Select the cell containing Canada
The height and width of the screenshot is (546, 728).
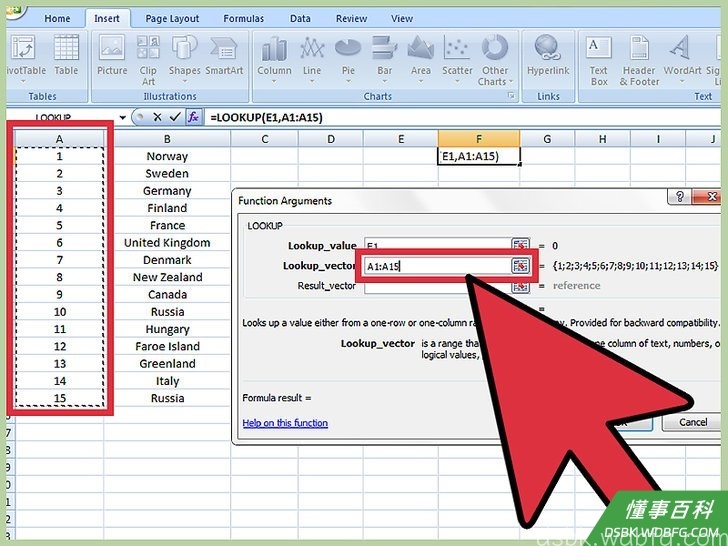[x=167, y=294]
